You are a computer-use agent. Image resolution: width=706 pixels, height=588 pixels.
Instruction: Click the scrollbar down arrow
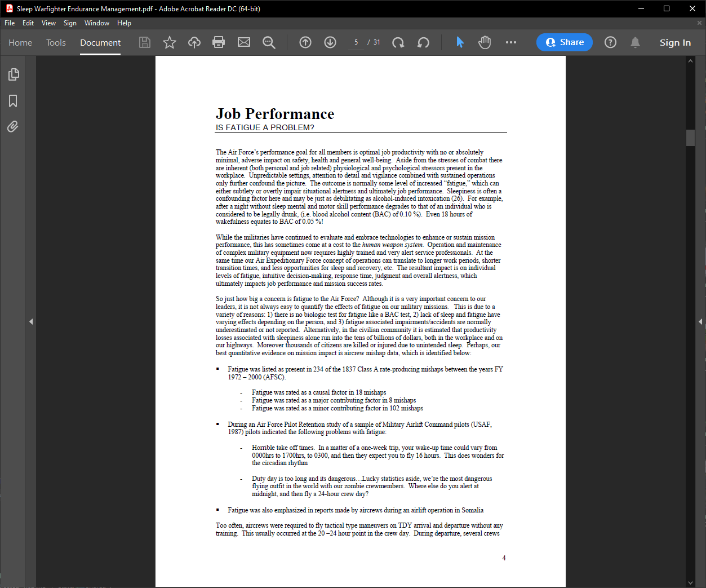coord(690,582)
